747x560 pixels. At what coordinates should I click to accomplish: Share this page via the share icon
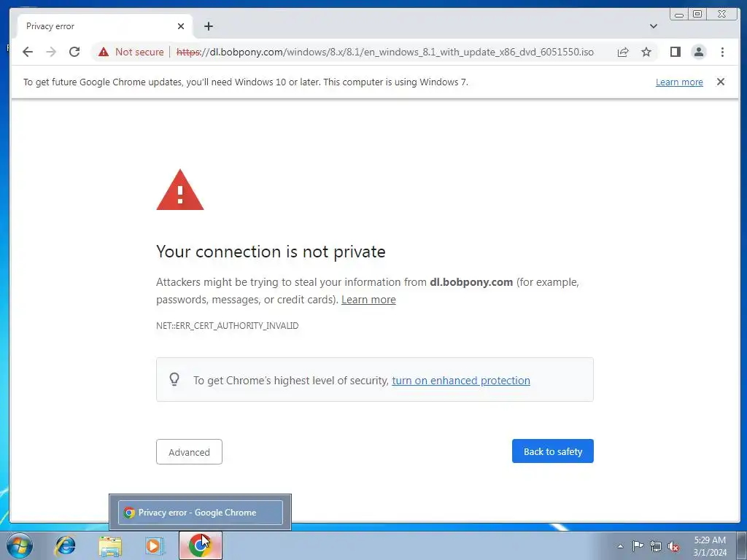(623, 52)
